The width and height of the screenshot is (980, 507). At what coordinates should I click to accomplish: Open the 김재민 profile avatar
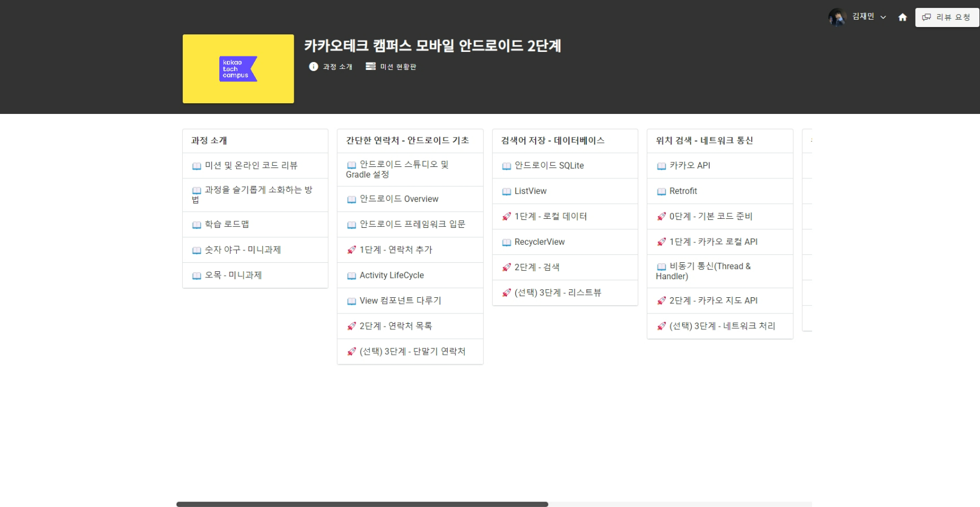tap(837, 17)
